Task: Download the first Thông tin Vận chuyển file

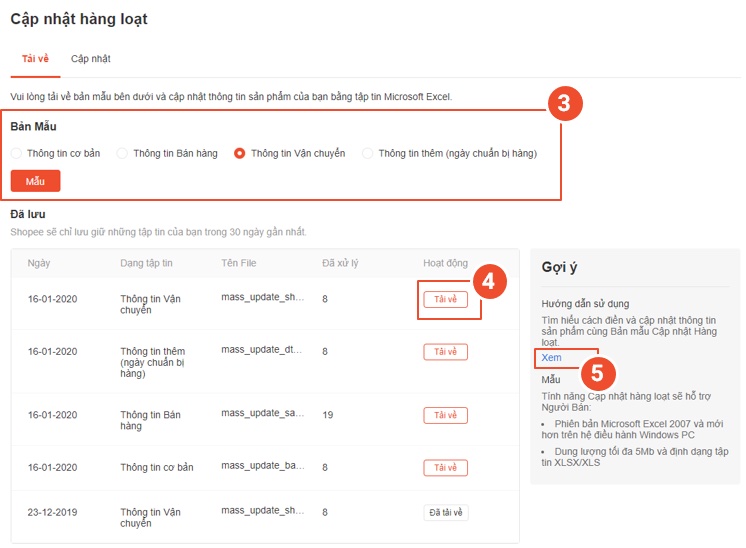Action: [445, 299]
